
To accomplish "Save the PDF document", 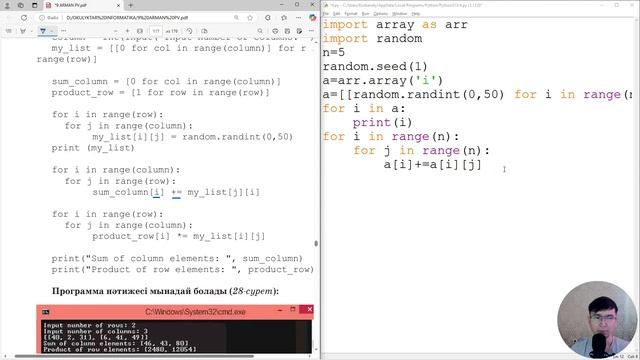I will click(287, 31).
